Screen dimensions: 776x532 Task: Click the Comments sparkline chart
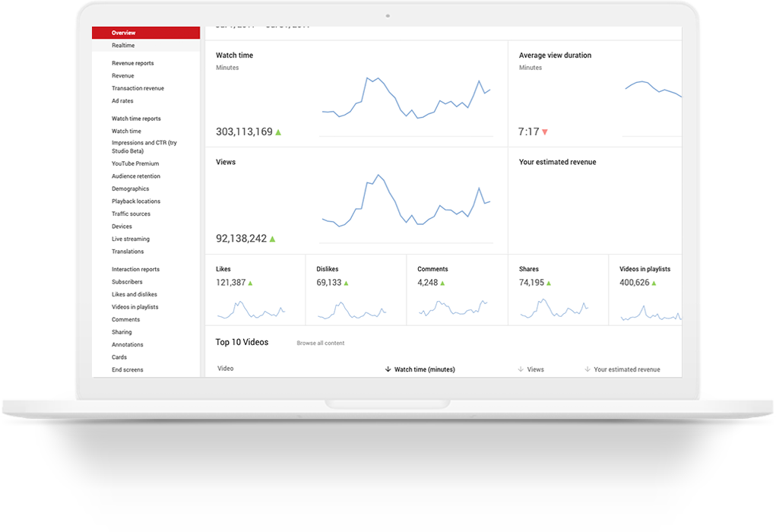pos(453,308)
